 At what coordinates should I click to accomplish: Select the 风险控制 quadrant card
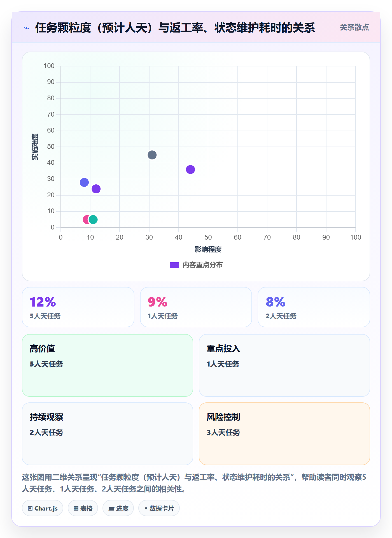(284, 434)
